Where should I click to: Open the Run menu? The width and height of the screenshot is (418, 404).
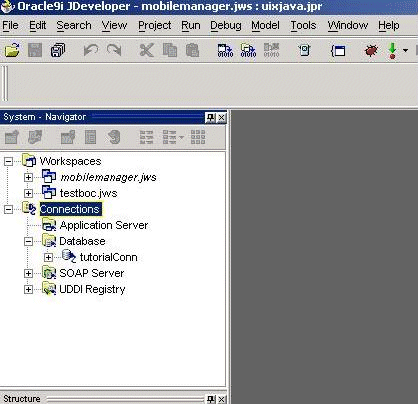pos(191,26)
